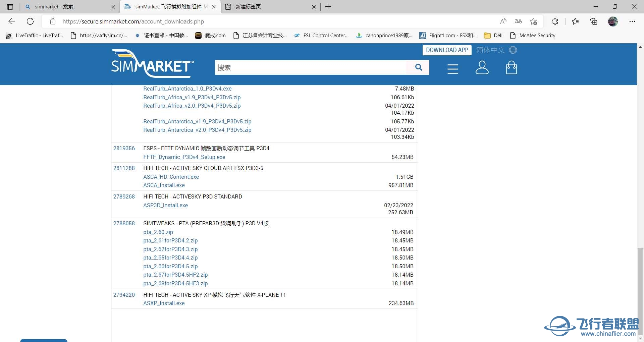The width and height of the screenshot is (644, 342).
Task: Open order number 2819356
Action: (x=124, y=148)
